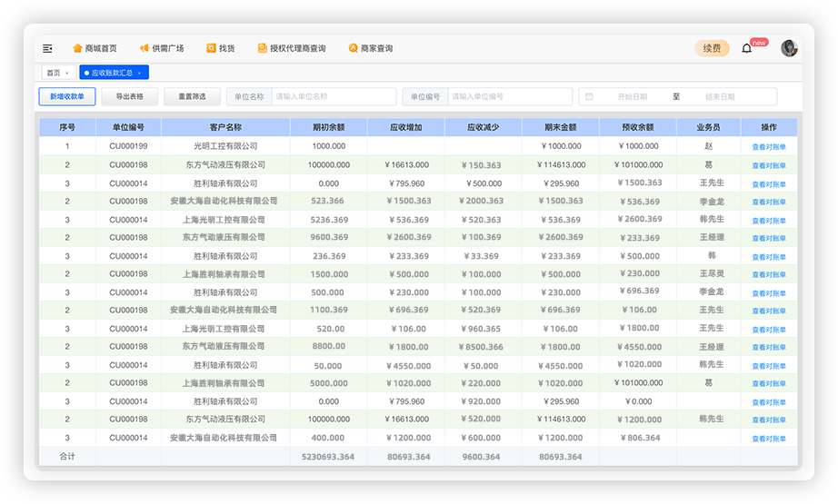This screenshot has width=838, height=504.
Task: Click the 业务员 column header
Action: coord(709,128)
